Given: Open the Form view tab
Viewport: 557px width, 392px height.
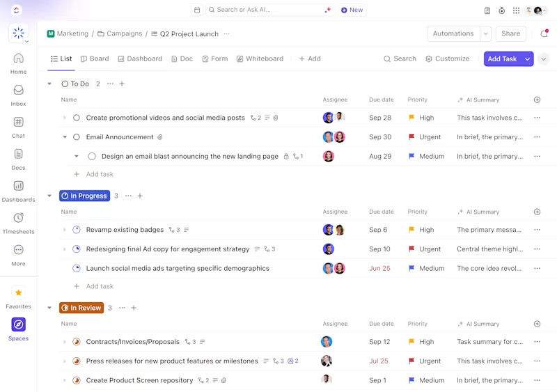Looking at the screenshot, I should [215, 58].
